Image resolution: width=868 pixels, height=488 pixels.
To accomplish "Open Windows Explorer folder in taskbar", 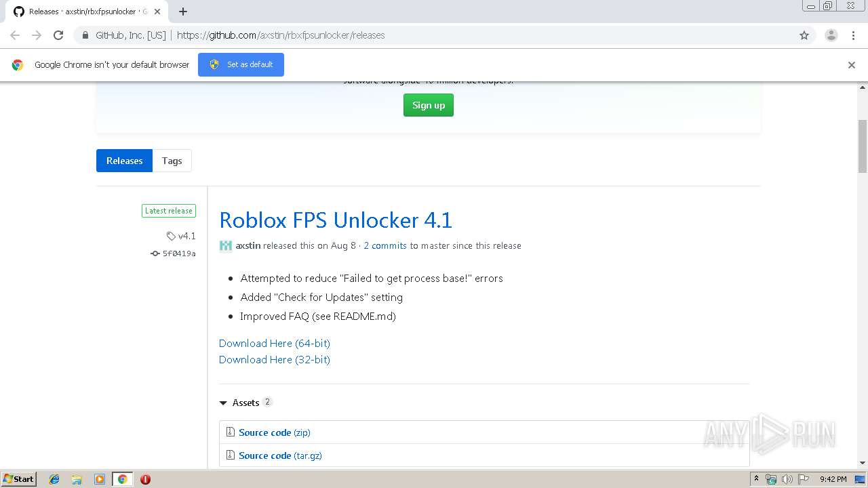I will [x=77, y=479].
